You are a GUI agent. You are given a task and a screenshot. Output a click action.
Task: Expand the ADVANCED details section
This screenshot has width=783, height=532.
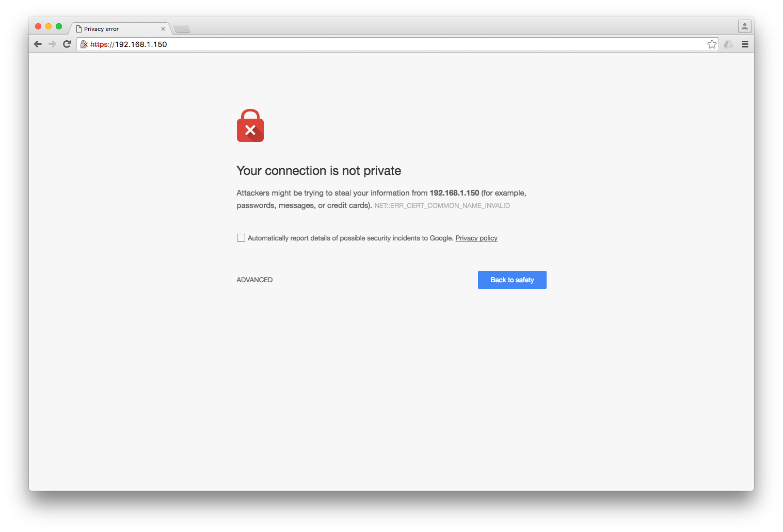254,280
